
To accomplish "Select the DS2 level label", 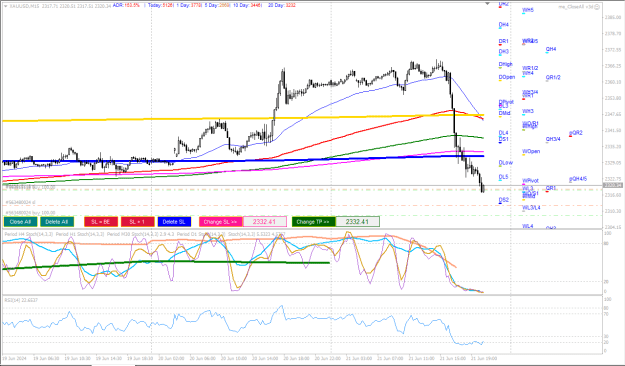I will coord(503,200).
